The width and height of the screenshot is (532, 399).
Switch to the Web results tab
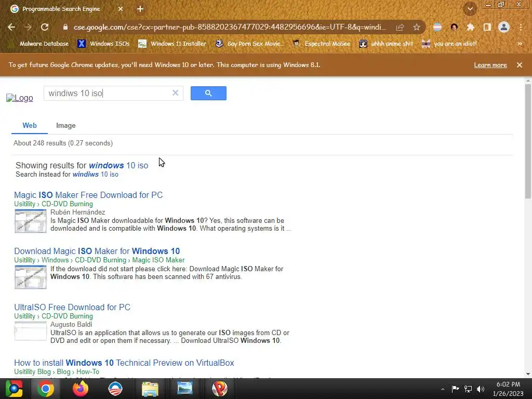(30, 126)
